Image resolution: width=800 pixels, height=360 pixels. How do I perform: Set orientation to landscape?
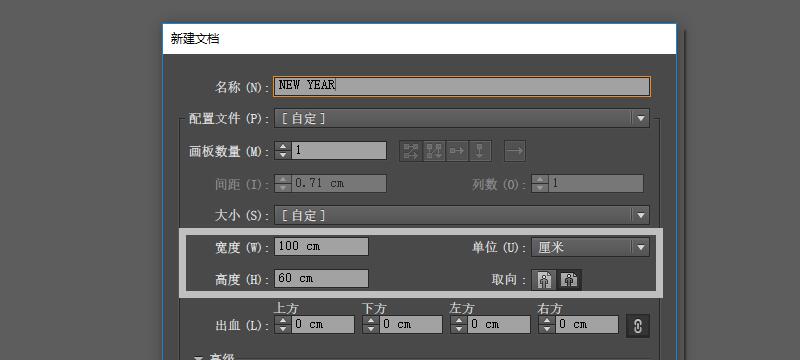tap(569, 279)
